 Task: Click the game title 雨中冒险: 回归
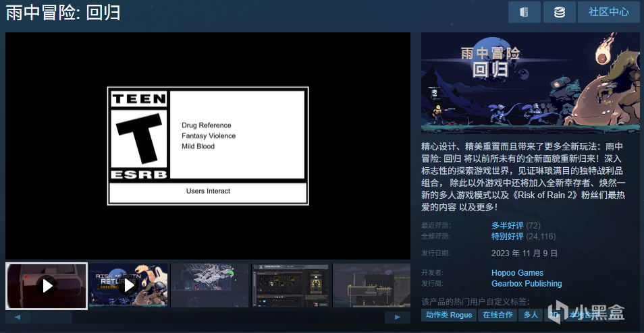click(63, 13)
